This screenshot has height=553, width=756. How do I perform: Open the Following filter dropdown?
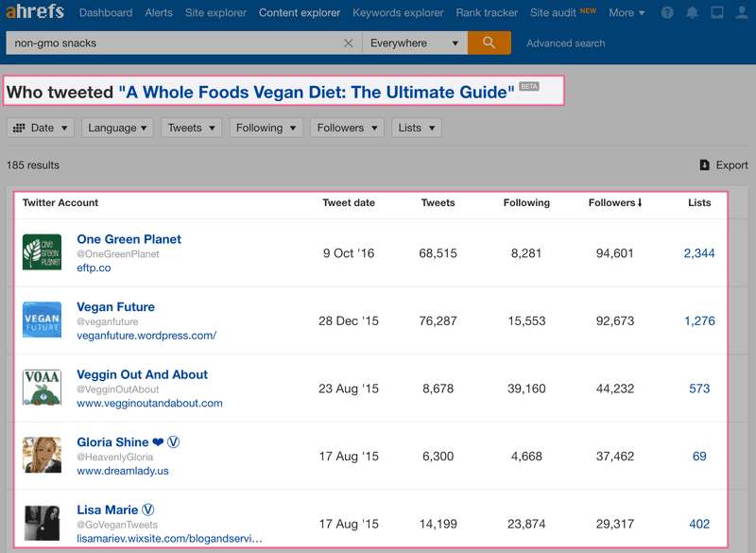[266, 128]
